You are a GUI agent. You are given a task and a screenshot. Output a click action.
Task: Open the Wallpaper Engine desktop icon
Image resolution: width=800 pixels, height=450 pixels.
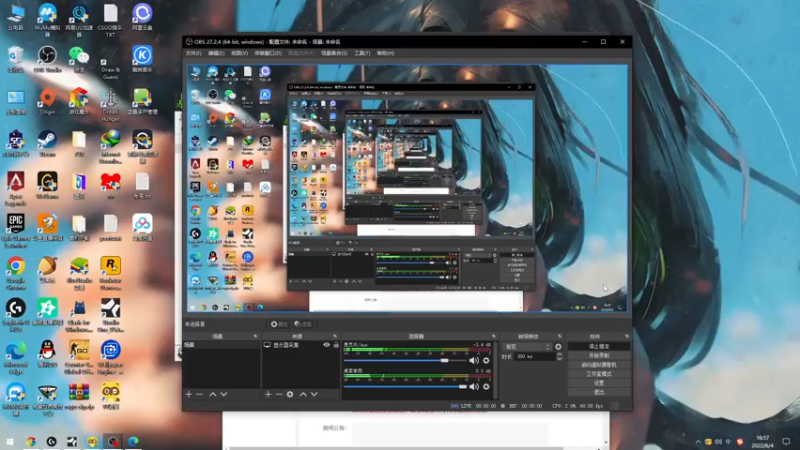coord(111,358)
